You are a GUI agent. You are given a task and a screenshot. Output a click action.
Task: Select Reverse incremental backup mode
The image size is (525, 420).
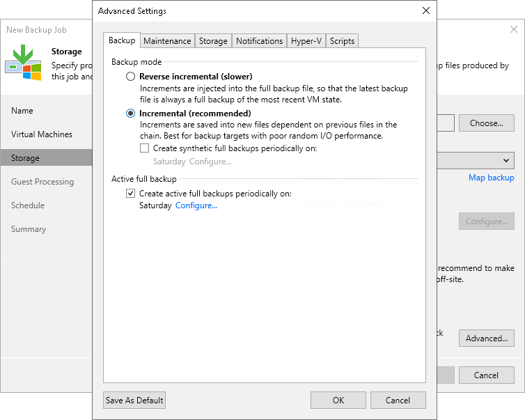click(130, 77)
